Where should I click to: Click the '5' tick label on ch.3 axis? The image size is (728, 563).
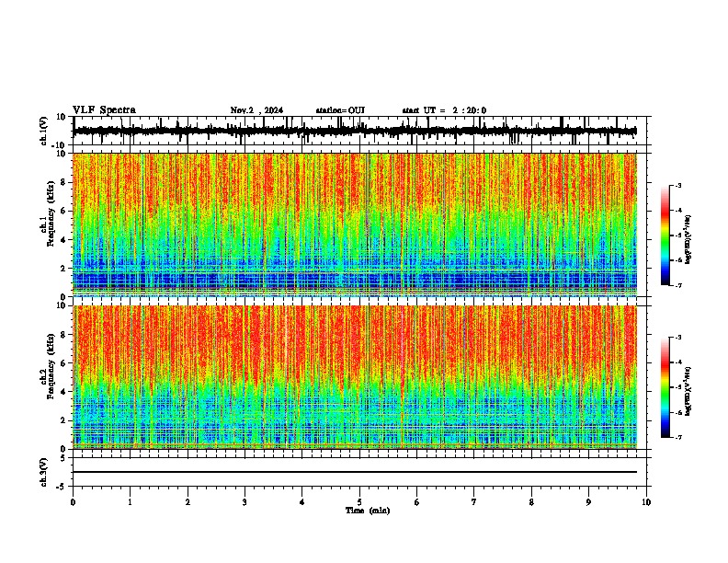[63, 458]
